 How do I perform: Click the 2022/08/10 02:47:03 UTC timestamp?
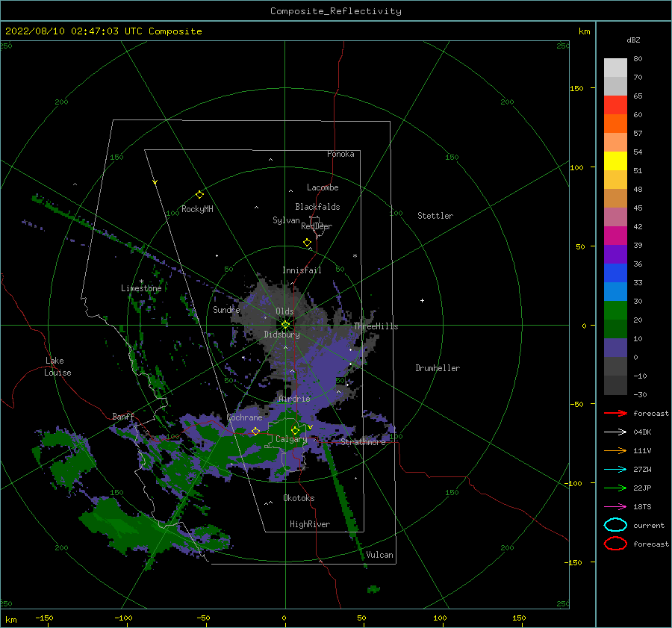pyautogui.click(x=104, y=31)
